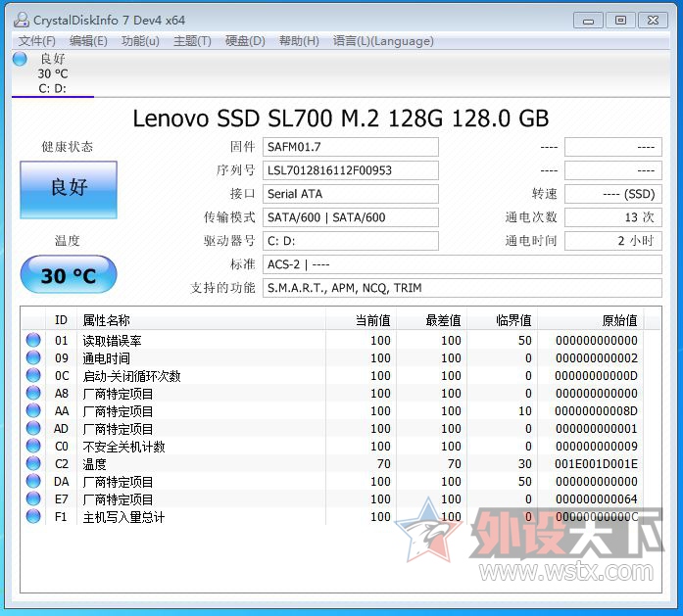Click the transfer mode field SATA/600 | SATA/600
This screenshot has width=683, height=616.
click(350, 217)
